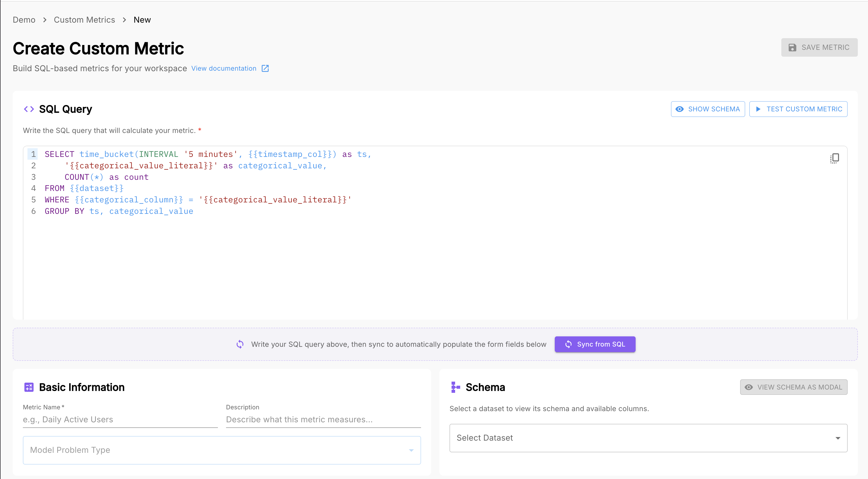868x479 pixels.
Task: Navigate to Custom Metrics breadcrumb
Action: 84,20
